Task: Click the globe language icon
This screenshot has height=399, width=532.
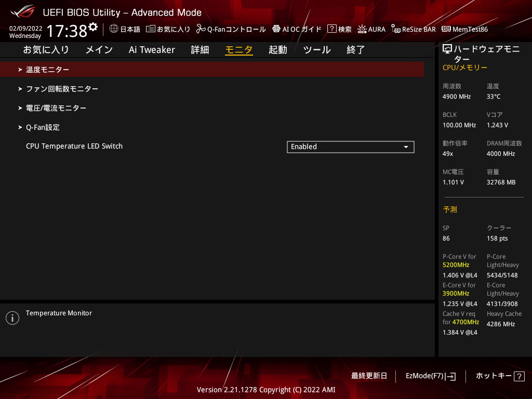Action: point(114,29)
